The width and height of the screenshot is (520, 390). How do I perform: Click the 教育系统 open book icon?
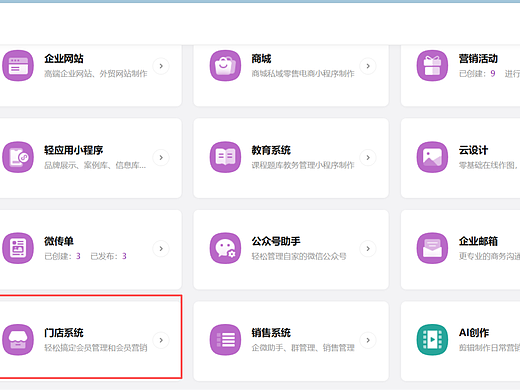coord(225,157)
